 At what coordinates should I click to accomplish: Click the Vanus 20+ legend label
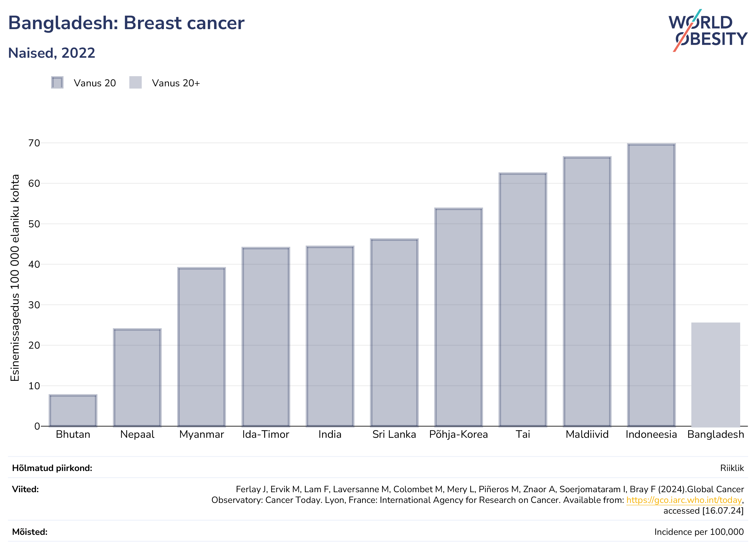point(176,83)
